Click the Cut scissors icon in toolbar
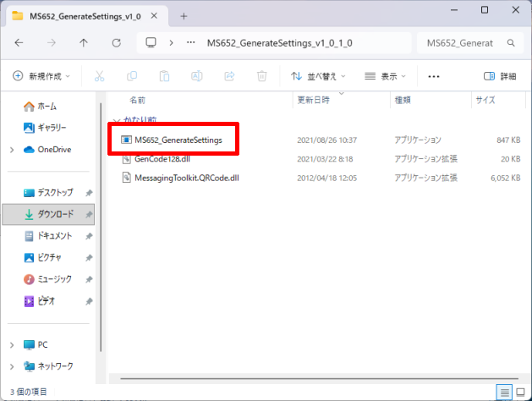The height and width of the screenshot is (401, 532). (x=100, y=76)
